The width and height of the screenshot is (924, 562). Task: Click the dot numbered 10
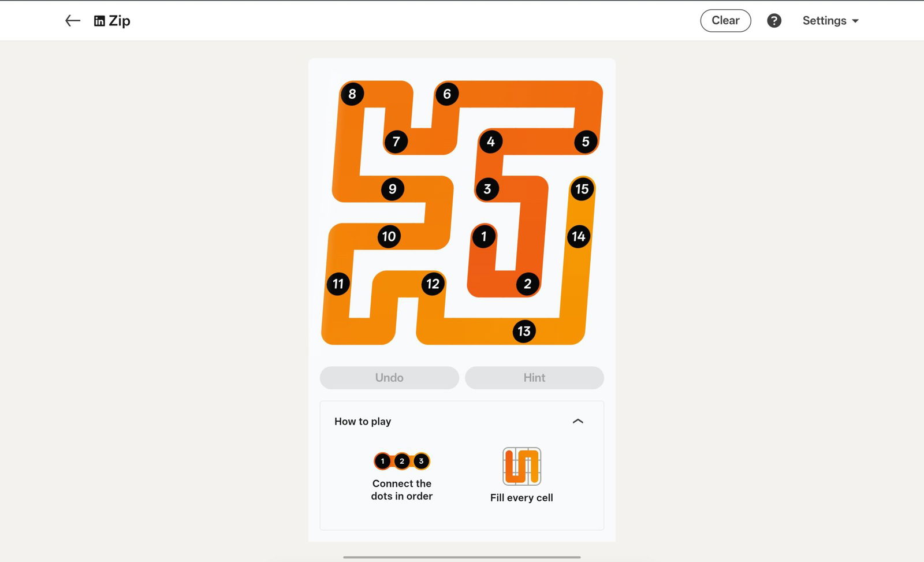point(389,236)
